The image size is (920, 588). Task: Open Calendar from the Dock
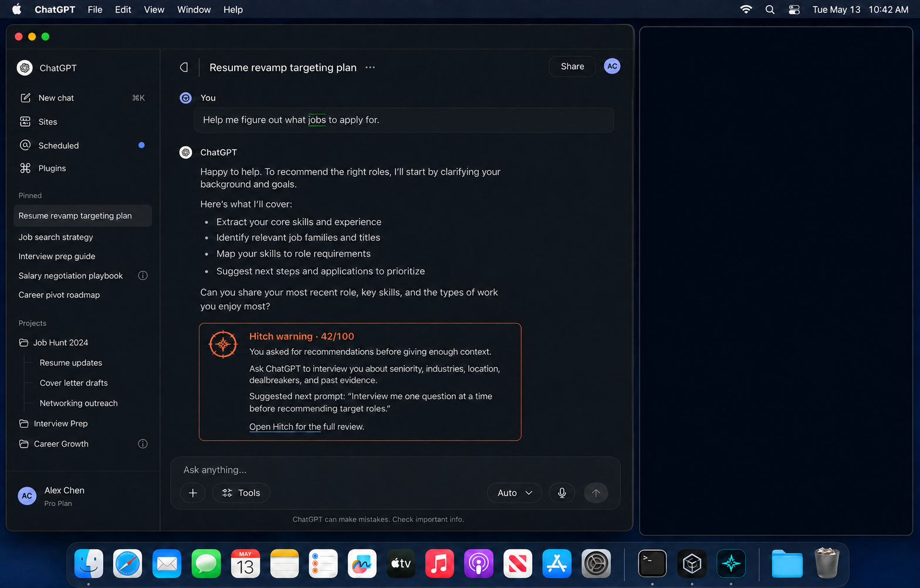pos(245,564)
